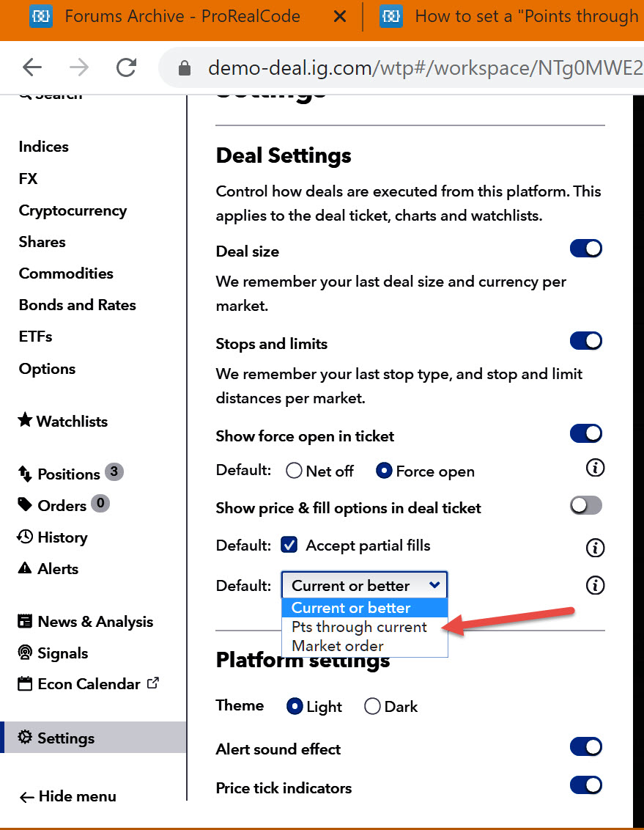
Task: Select the Net off radio button
Action: point(295,471)
